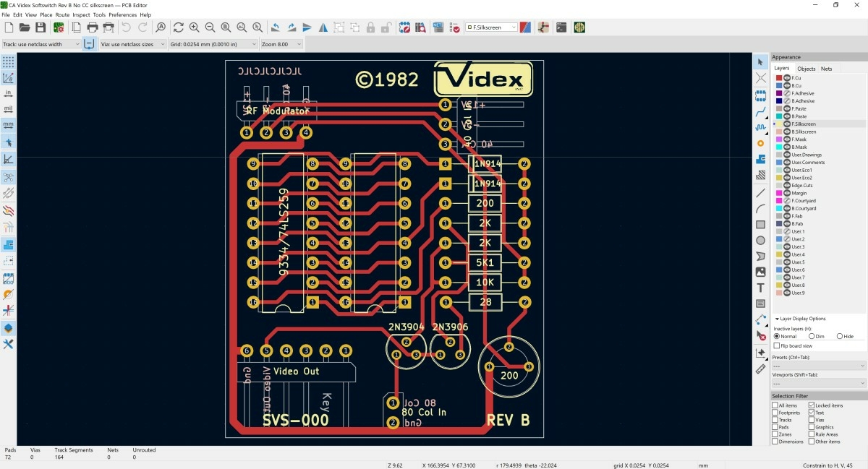
Task: Click the Save board icon
Action: point(41,27)
